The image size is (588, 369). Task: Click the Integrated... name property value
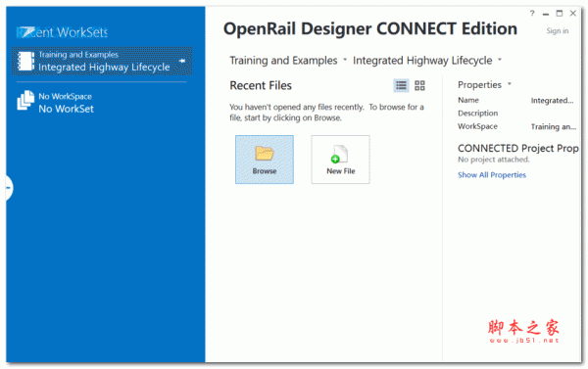pos(552,101)
